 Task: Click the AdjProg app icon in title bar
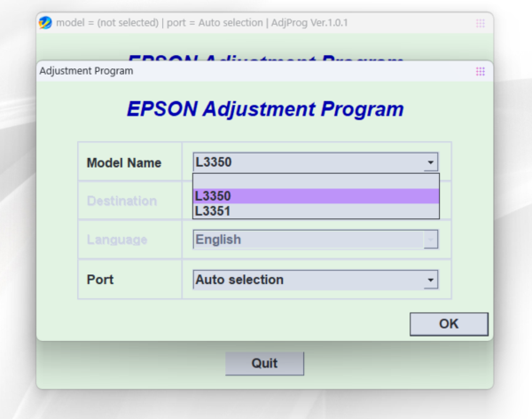pos(45,23)
